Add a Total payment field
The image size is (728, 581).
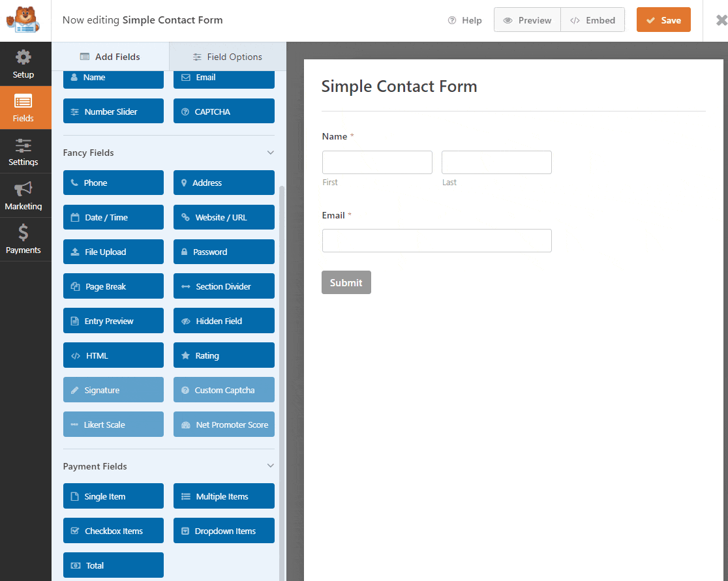click(114, 566)
